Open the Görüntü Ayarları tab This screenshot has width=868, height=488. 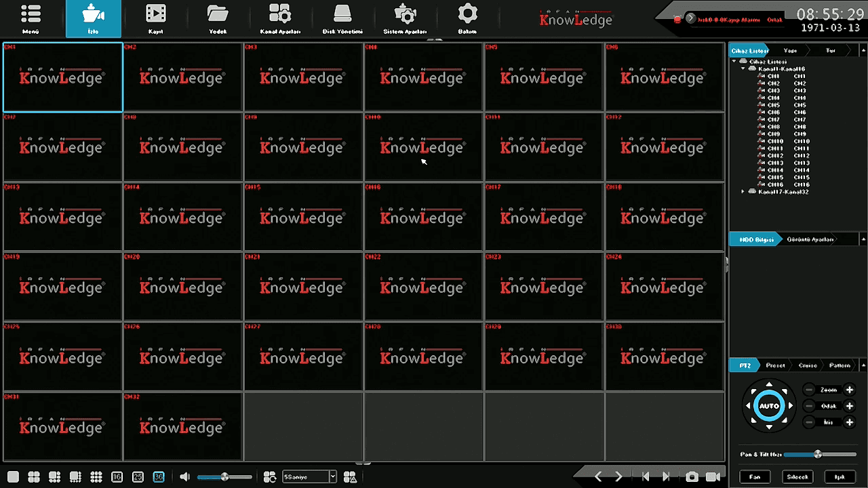coord(810,239)
